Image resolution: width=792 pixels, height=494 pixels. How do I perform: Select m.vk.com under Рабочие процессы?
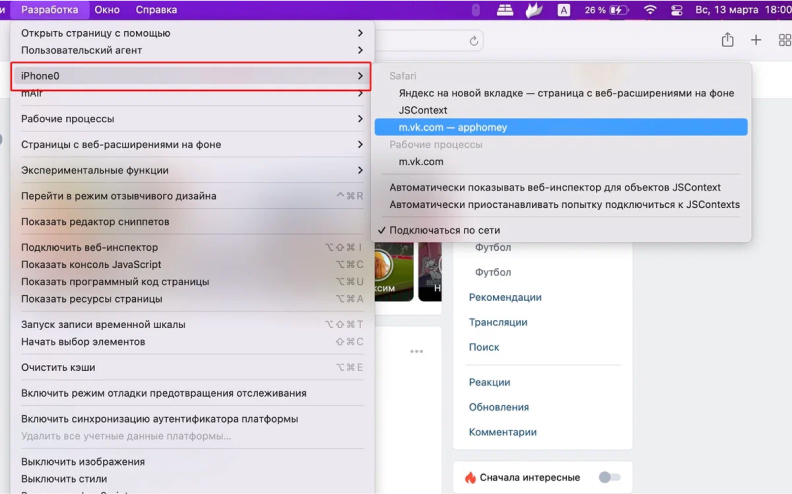click(x=561, y=162)
